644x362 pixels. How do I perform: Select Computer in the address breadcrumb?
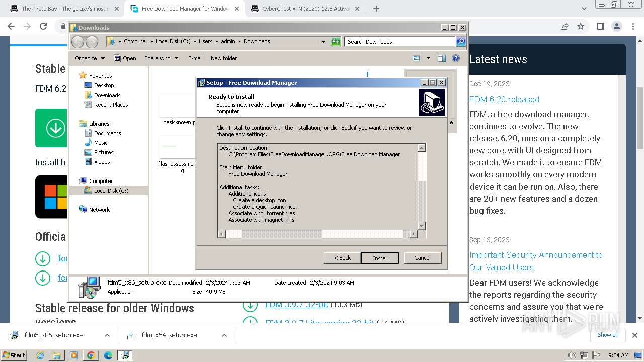(x=136, y=41)
